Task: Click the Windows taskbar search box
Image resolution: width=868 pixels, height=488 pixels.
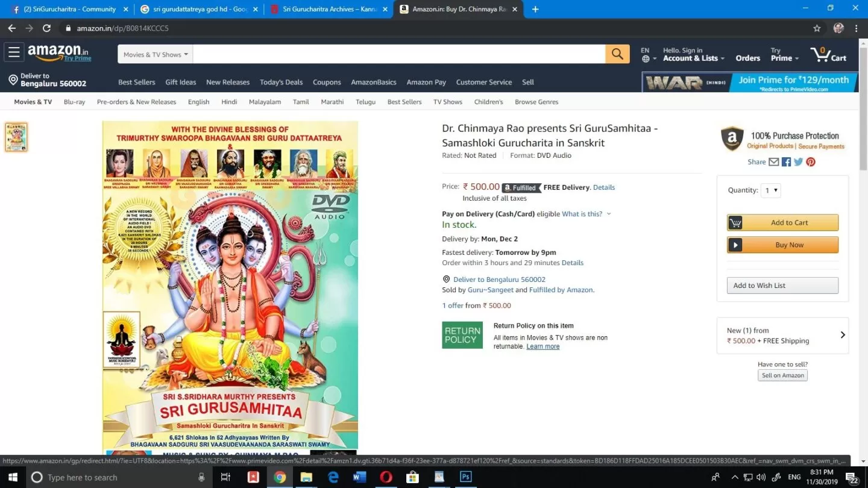Action: 118,477
